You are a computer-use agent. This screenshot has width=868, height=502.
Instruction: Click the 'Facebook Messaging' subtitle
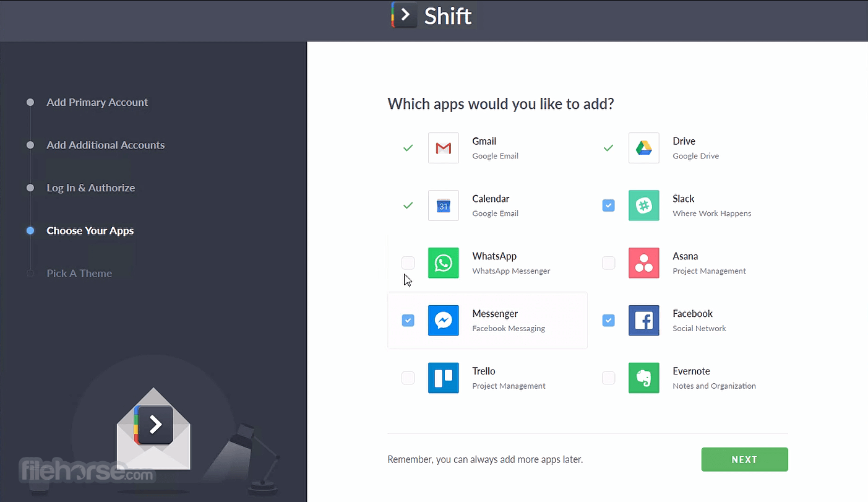[509, 329]
